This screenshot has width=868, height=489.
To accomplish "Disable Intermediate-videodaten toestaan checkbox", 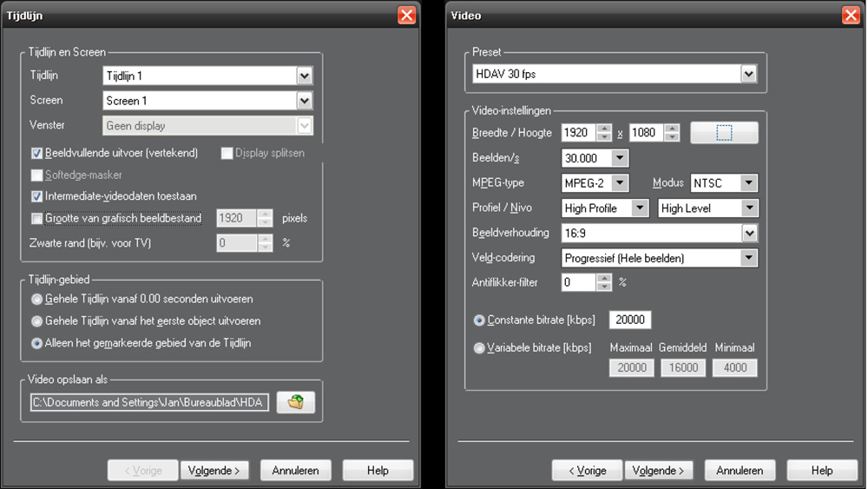I will [36, 196].
